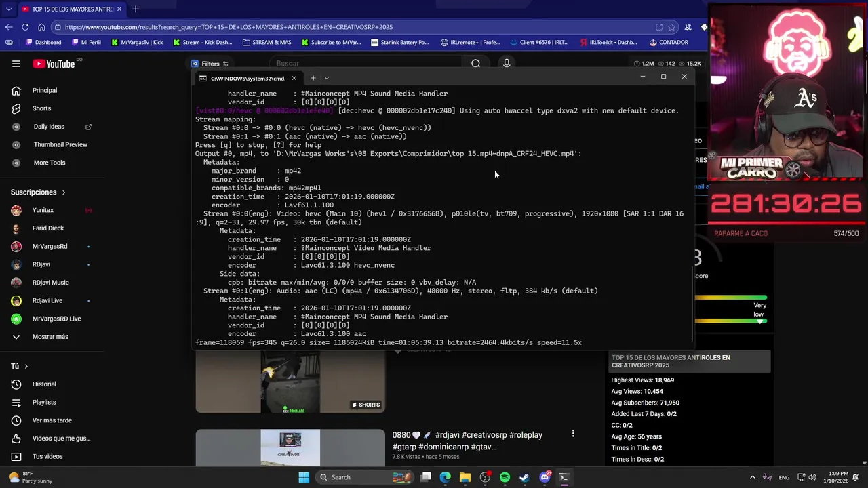Screen dimensions: 868x488
Task: Open Ver más tarde list
Action: pos(52,420)
